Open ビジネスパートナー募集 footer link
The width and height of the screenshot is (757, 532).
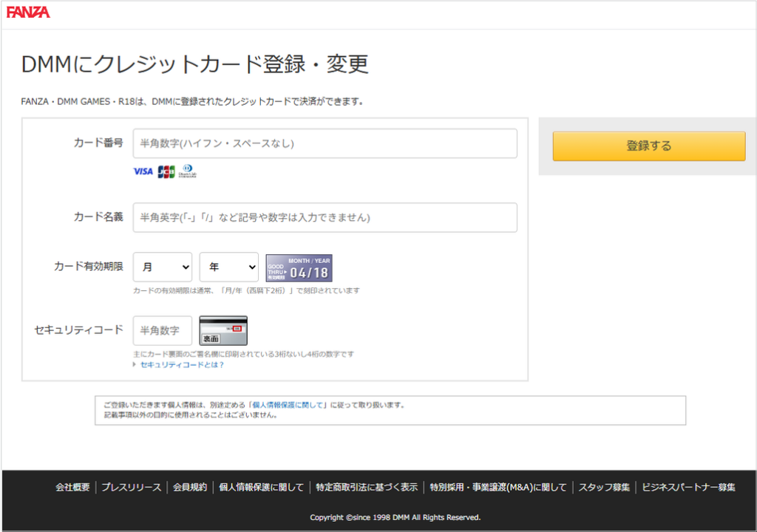tap(688, 488)
